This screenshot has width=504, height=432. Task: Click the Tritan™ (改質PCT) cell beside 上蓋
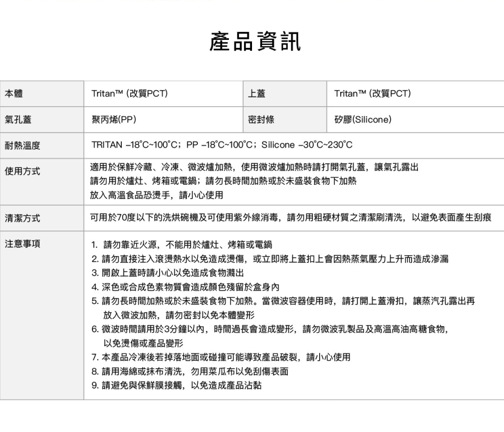click(372, 94)
